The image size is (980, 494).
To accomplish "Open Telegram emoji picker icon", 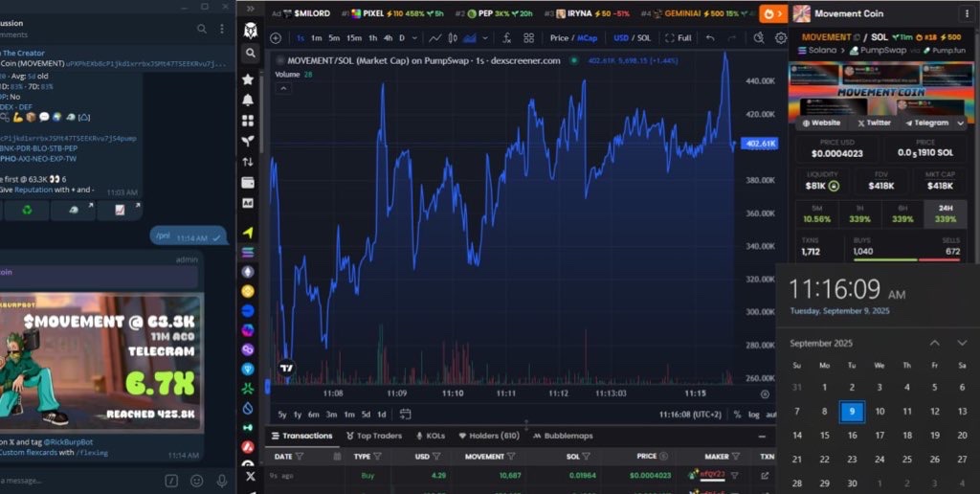I will (197, 481).
